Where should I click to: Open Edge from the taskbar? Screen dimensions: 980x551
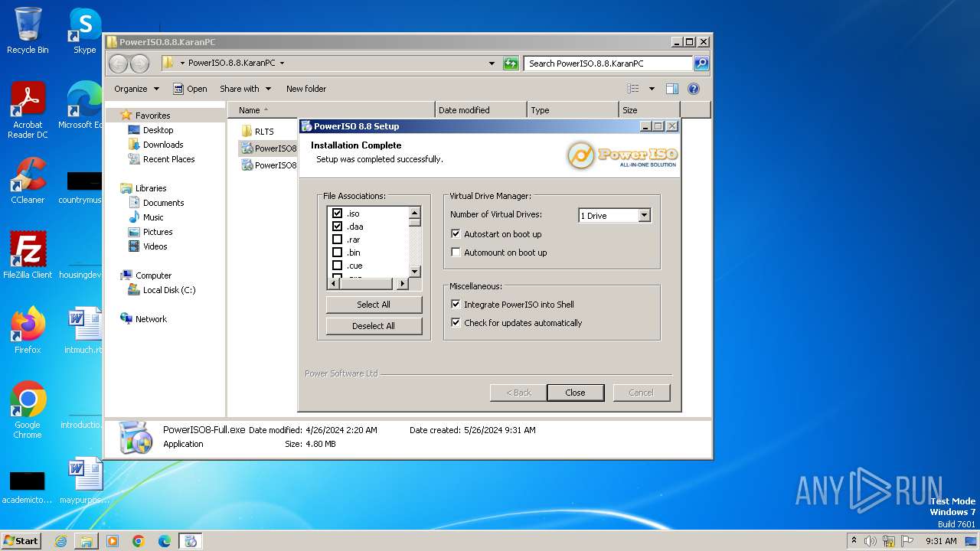pos(165,541)
